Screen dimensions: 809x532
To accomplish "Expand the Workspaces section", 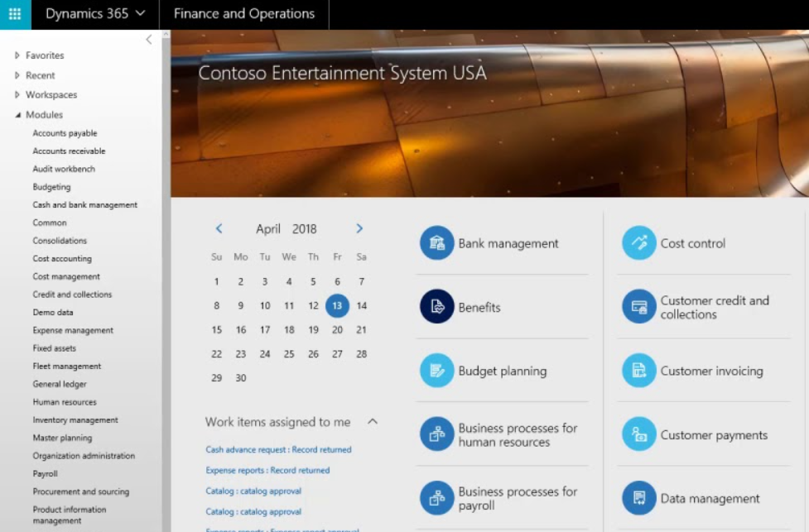I will pyautogui.click(x=17, y=95).
